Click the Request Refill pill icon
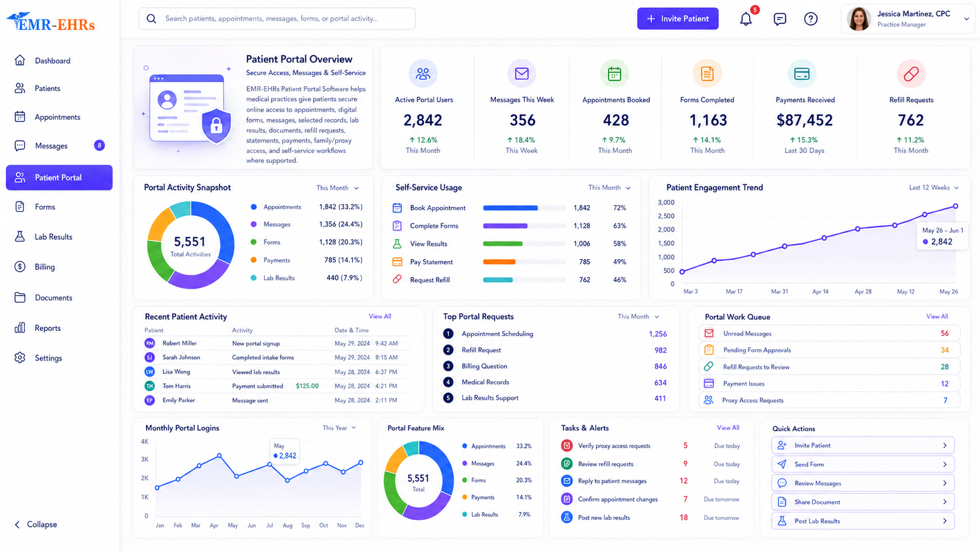This screenshot has height=552, width=980. pyautogui.click(x=397, y=280)
